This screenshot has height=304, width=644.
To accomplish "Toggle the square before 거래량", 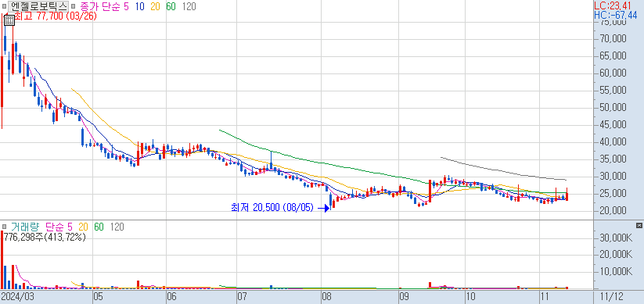I will pyautogui.click(x=4, y=227).
